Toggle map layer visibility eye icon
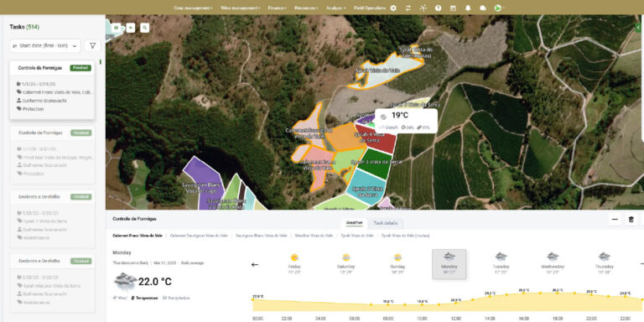 (x=117, y=28)
